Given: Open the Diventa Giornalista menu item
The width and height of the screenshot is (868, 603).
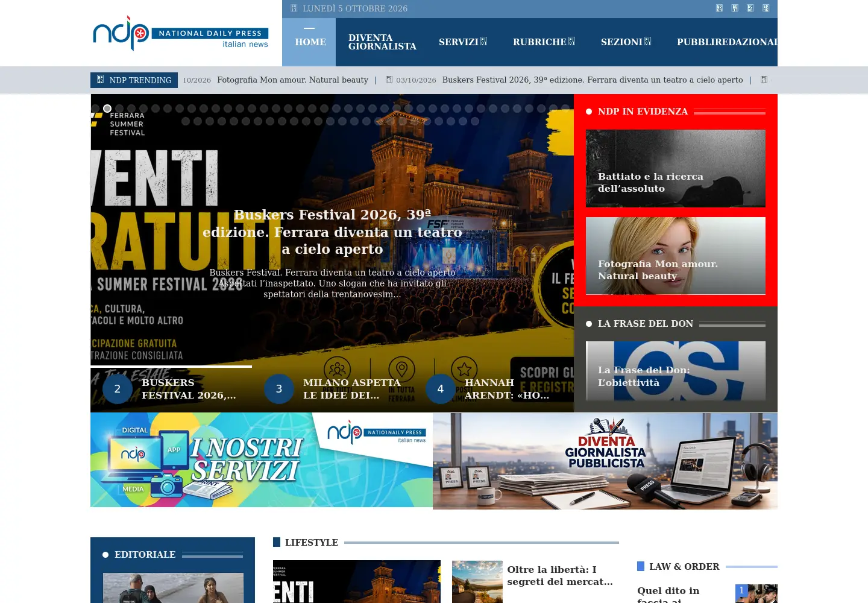Looking at the screenshot, I should click(382, 42).
